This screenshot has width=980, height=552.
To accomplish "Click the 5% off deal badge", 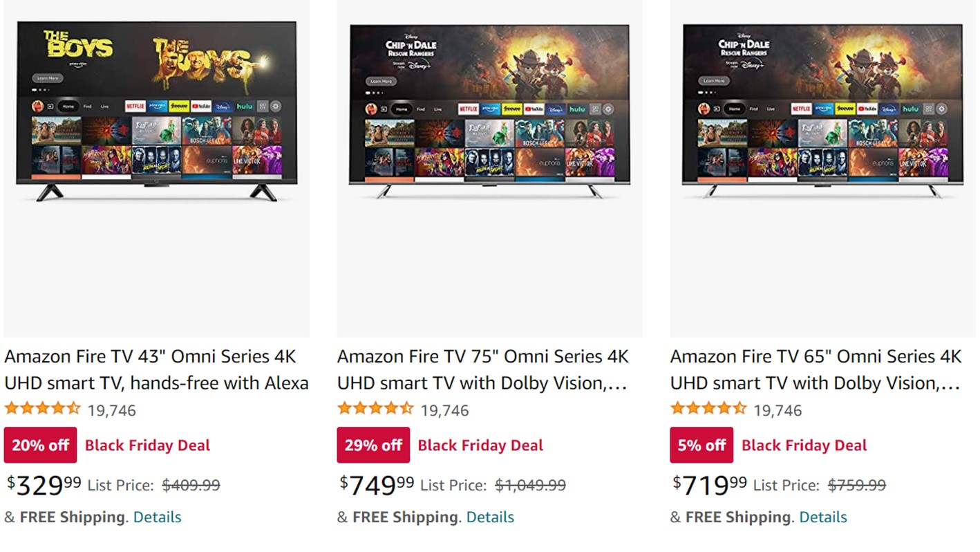I will 701,445.
